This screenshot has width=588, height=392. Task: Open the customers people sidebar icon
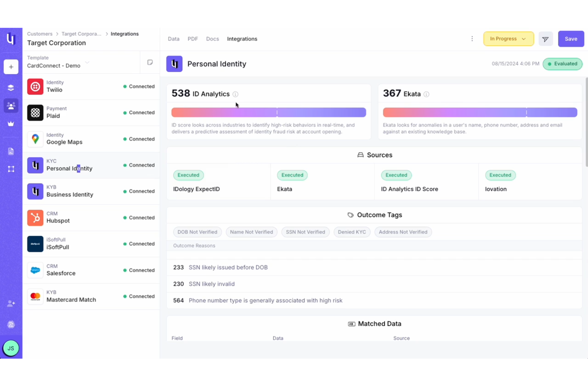tap(11, 106)
